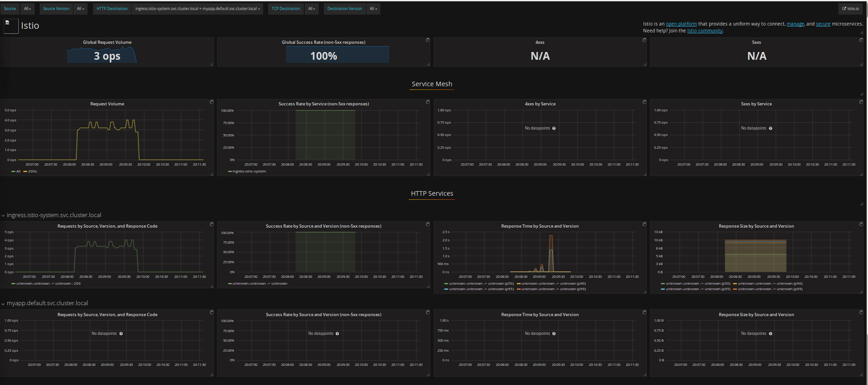Open ingress Response Time by Source and Version title menu
This screenshot has width=868, height=385.
point(540,226)
